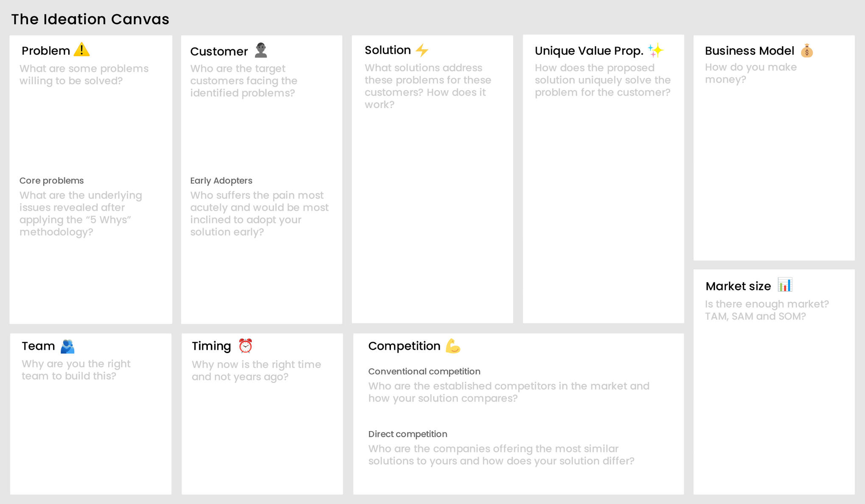Image resolution: width=865 pixels, height=504 pixels.
Task: Expand the Core problems section
Action: (x=53, y=179)
